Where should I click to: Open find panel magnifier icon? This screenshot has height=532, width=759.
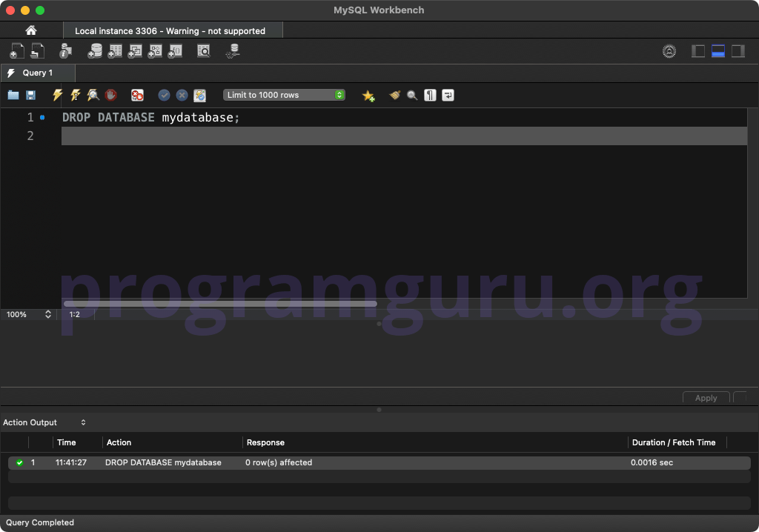(x=412, y=95)
